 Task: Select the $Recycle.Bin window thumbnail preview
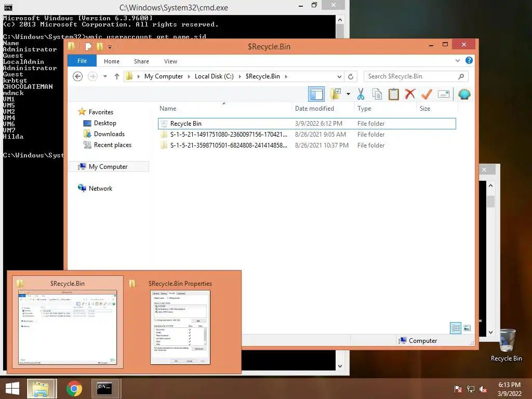click(68, 322)
